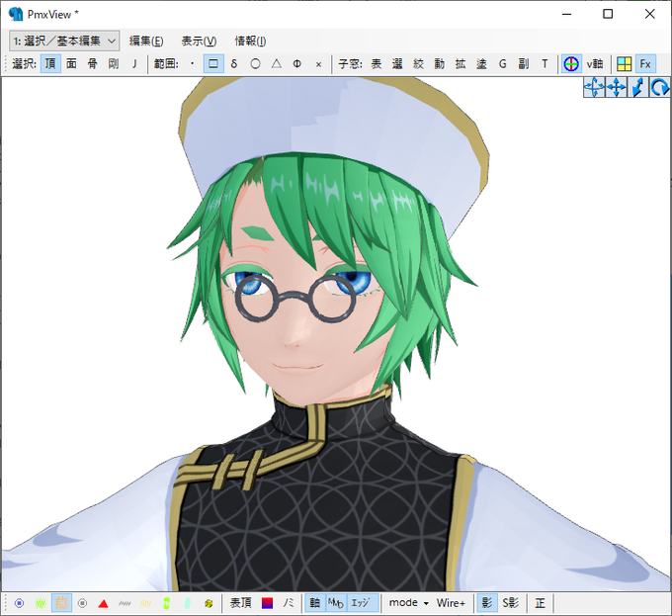Screen dimensions: 672x616
Task: Select δ lasso range mode
Action: pyautogui.click(x=234, y=64)
